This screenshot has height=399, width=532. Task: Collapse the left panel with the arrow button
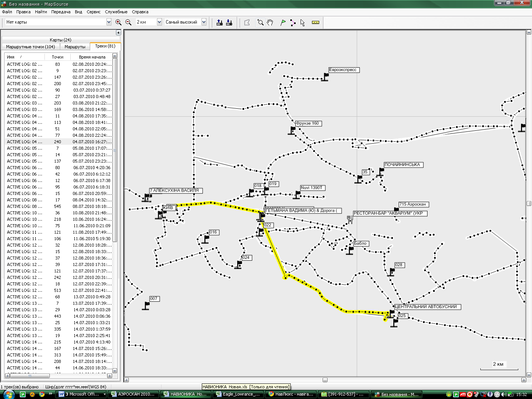(x=118, y=33)
